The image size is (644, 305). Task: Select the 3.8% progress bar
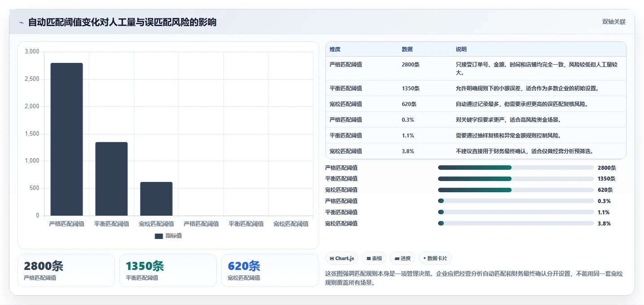coord(516,223)
